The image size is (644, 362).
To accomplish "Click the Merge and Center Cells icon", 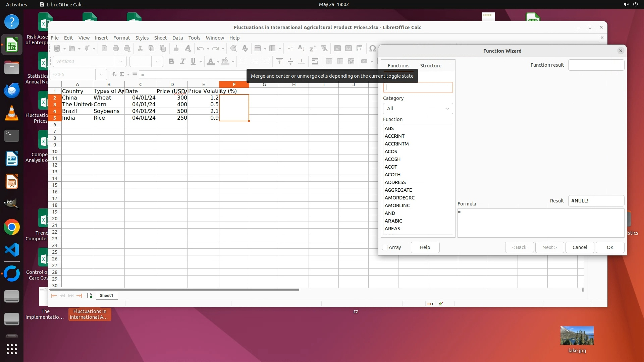I will click(x=329, y=61).
